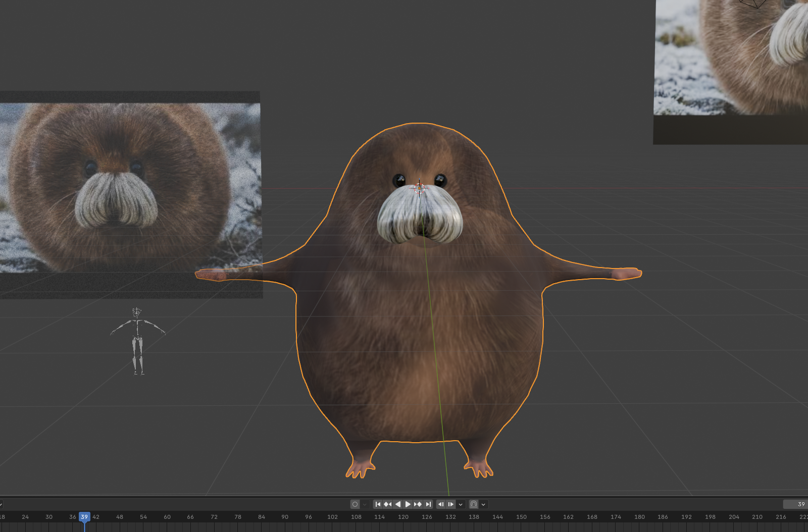
Task: Select the small armature skeleton object
Action: tap(137, 341)
